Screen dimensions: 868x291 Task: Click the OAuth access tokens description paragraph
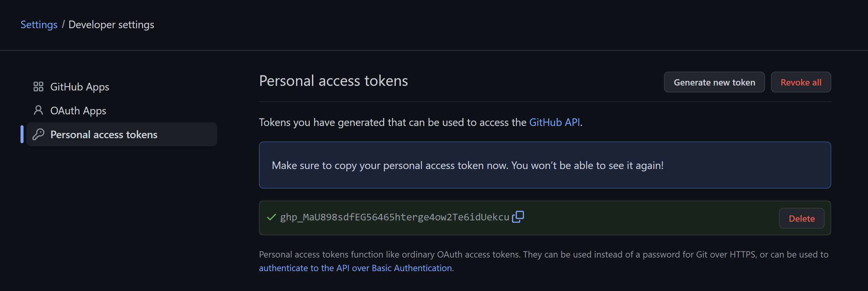pyautogui.click(x=543, y=255)
